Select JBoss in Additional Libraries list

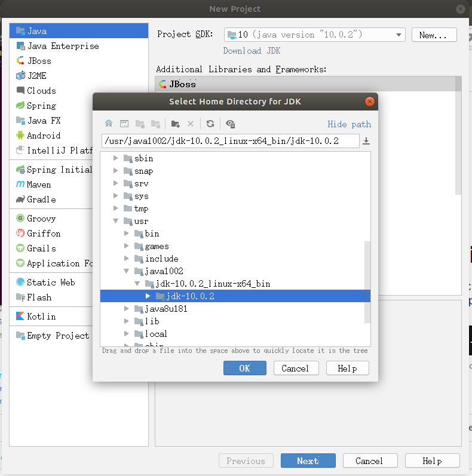pyautogui.click(x=305, y=84)
